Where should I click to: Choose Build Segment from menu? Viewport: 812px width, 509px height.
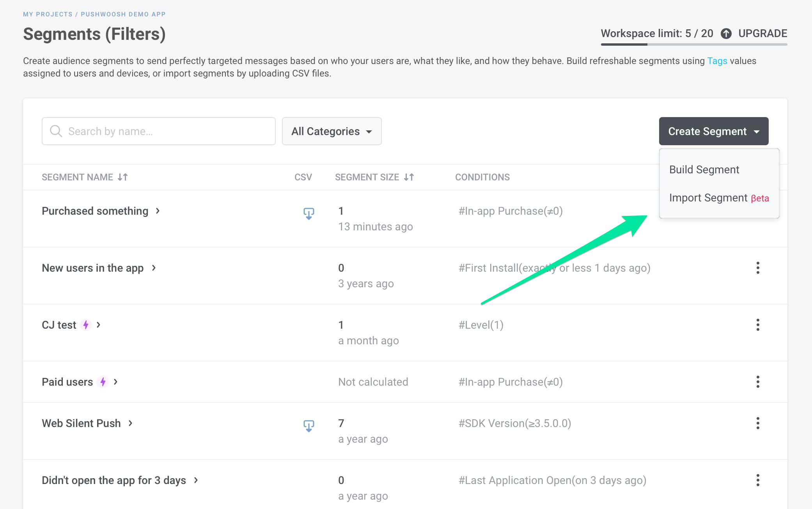pos(704,169)
